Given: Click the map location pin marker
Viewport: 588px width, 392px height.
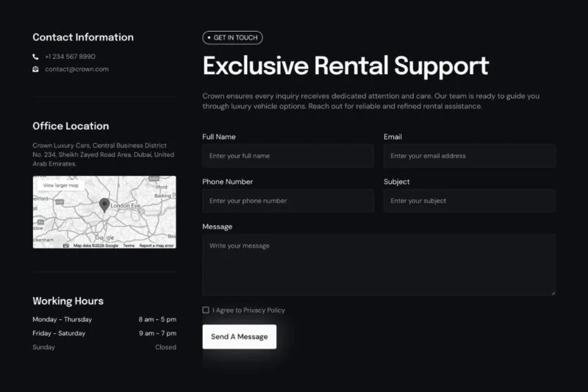Looking at the screenshot, I should point(104,205).
